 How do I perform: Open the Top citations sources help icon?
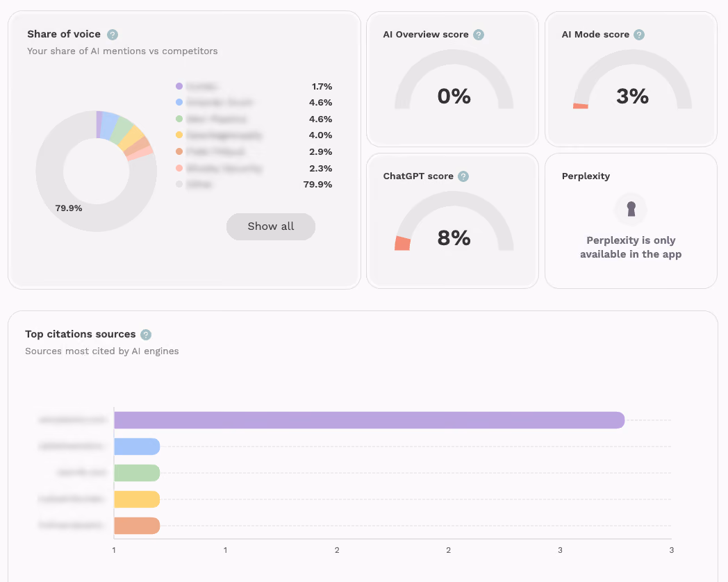(146, 335)
